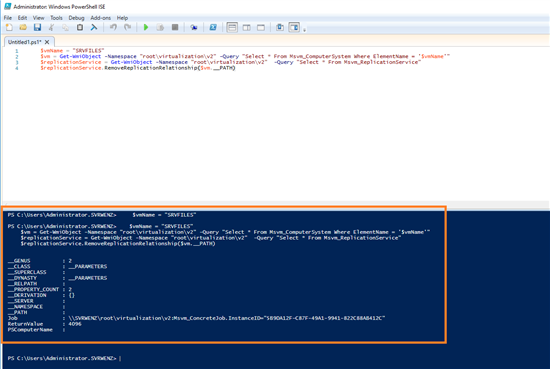The height and width of the screenshot is (369, 550).
Task: Undo the last edit
Action: [113, 27]
